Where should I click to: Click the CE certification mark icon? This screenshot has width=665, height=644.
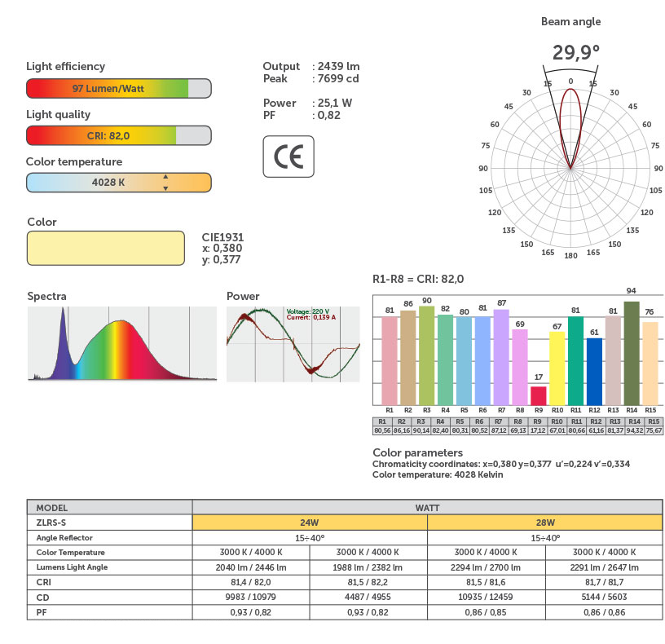[x=288, y=157]
